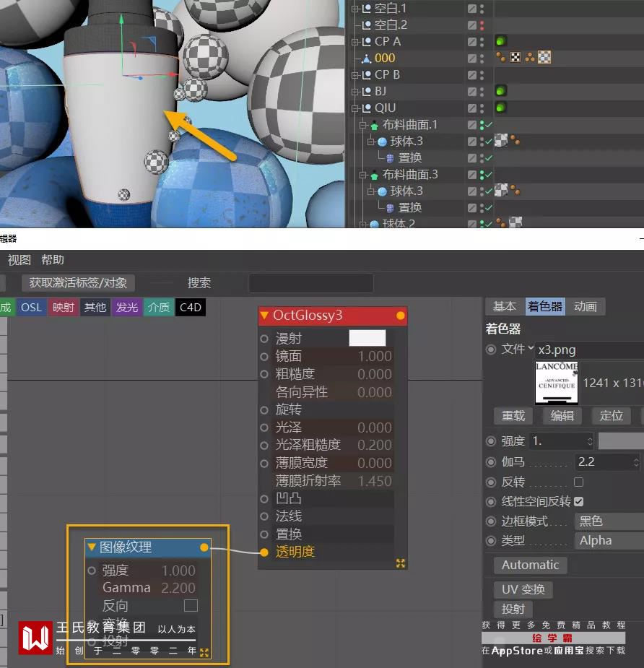Image resolution: width=644 pixels, height=668 pixels.
Task: Select the cloth surface icon of 布料曲面.1
Action: coord(374,126)
